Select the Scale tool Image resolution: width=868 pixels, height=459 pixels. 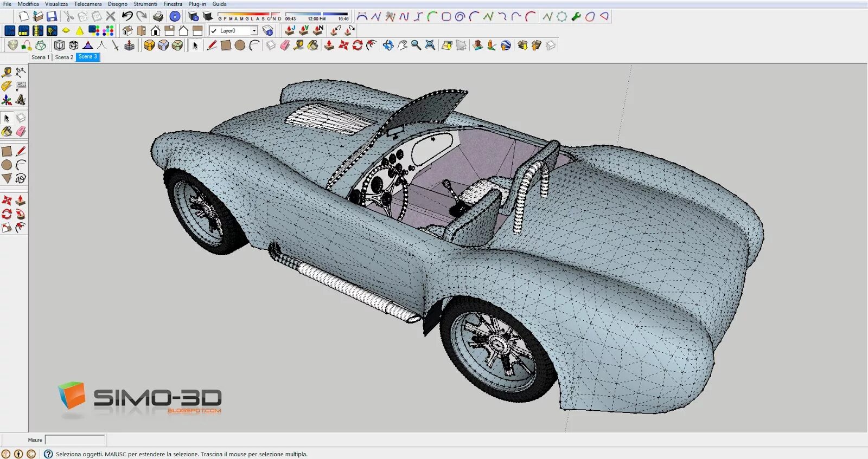coord(7,228)
